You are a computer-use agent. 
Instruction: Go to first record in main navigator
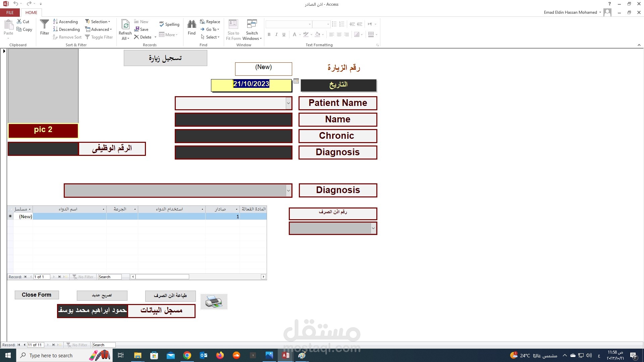[x=19, y=345]
